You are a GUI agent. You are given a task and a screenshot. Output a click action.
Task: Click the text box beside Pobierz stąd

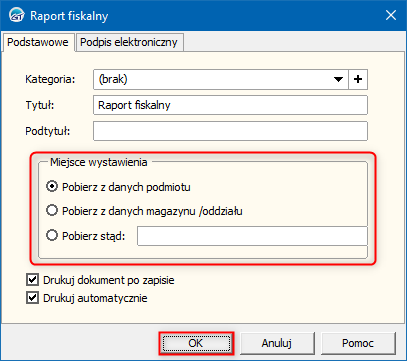click(252, 236)
